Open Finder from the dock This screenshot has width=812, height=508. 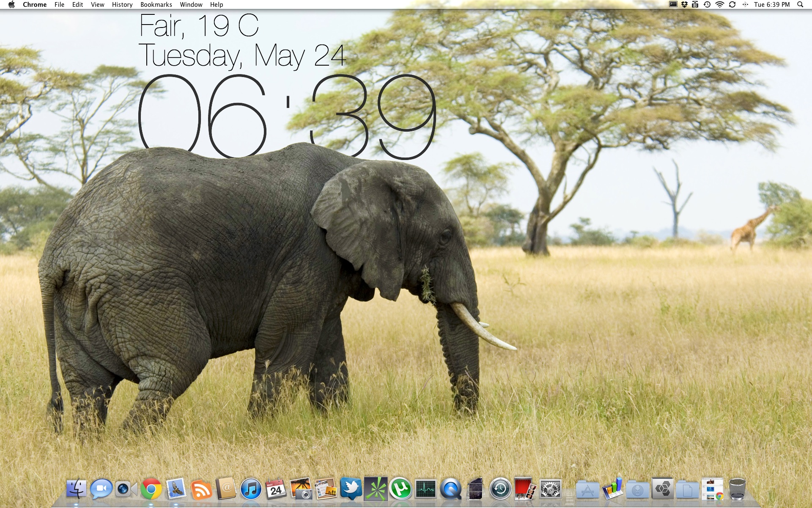click(x=77, y=489)
